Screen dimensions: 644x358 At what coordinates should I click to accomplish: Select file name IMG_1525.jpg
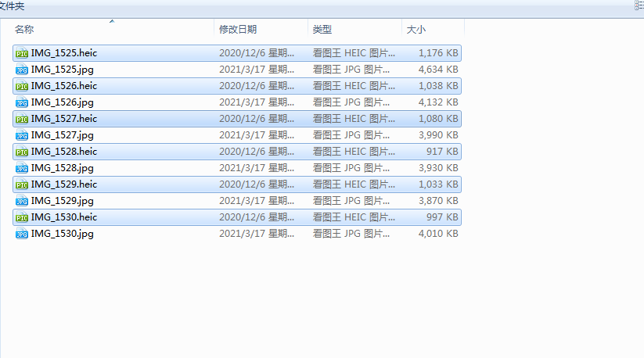click(x=63, y=70)
